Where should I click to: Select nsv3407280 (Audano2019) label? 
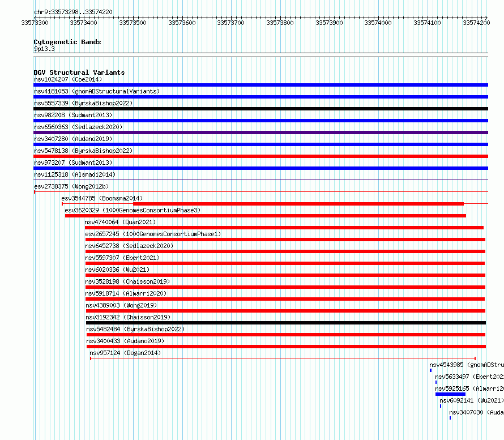tap(73, 139)
